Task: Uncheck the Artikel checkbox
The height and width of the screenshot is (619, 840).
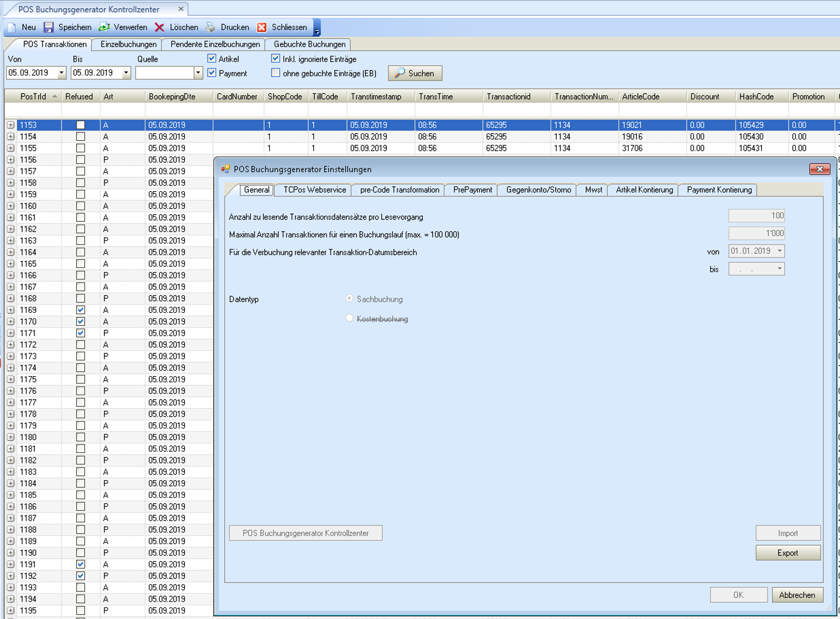Action: tap(212, 59)
